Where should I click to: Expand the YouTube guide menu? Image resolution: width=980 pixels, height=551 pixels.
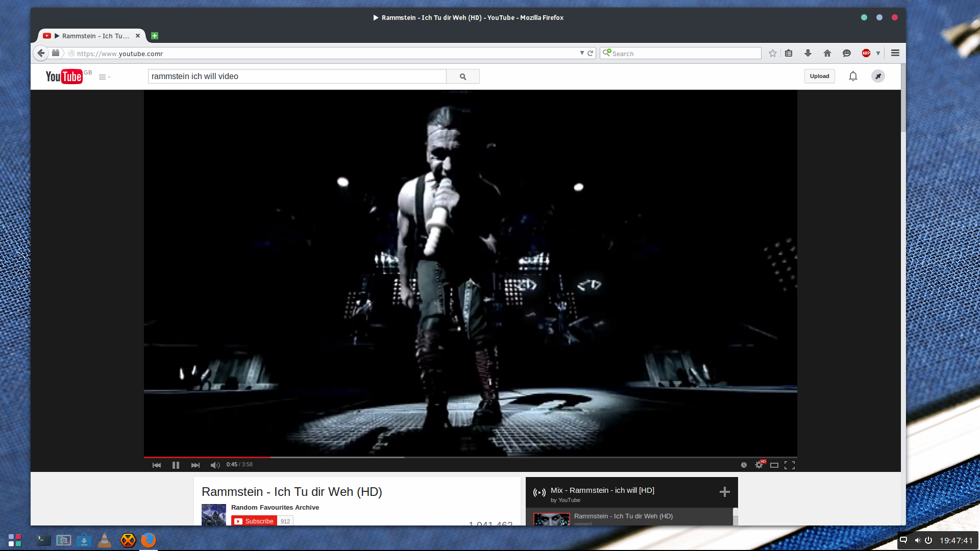[x=104, y=77]
